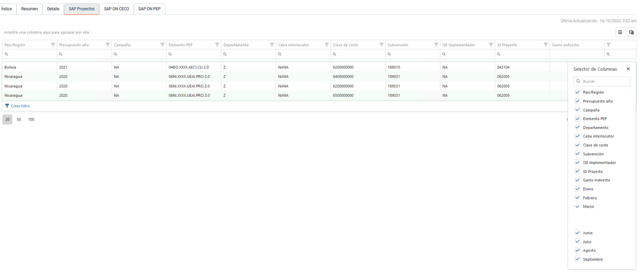The image size is (644, 272).
Task: Click the funnel icon next to Crear filtro
Action: tap(7, 106)
